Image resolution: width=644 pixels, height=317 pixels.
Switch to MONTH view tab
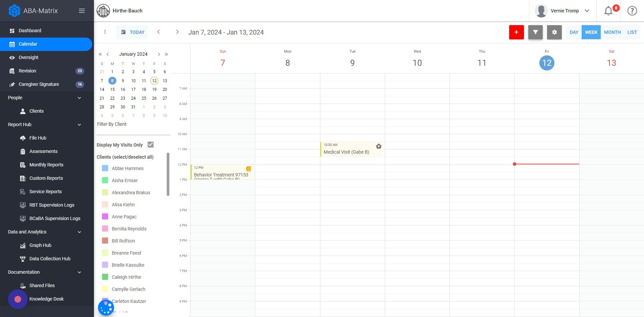coord(612,32)
